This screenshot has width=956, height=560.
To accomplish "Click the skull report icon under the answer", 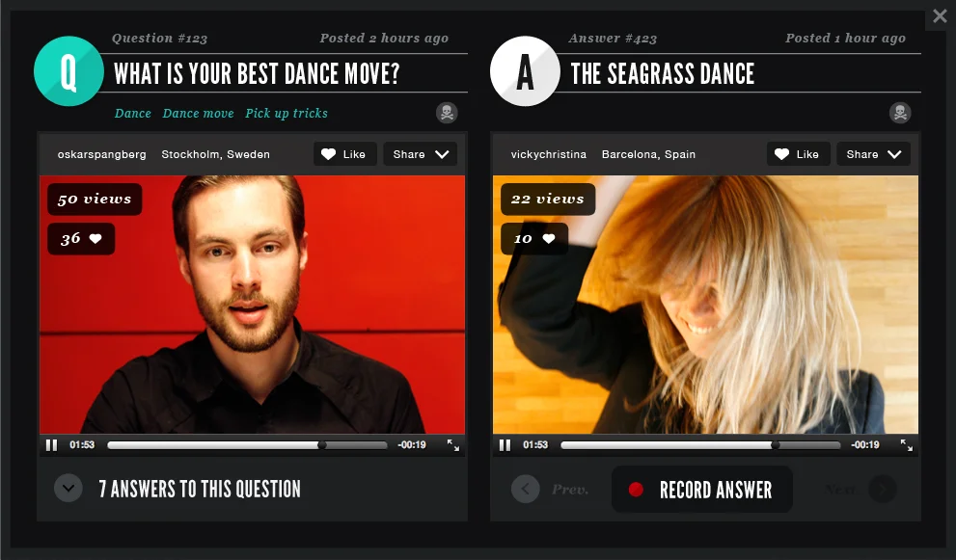I will 900,113.
